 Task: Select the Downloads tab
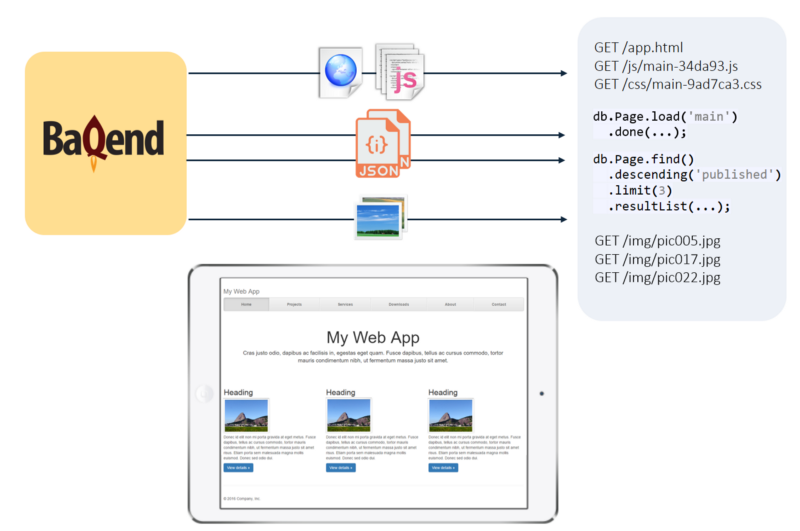(x=399, y=305)
